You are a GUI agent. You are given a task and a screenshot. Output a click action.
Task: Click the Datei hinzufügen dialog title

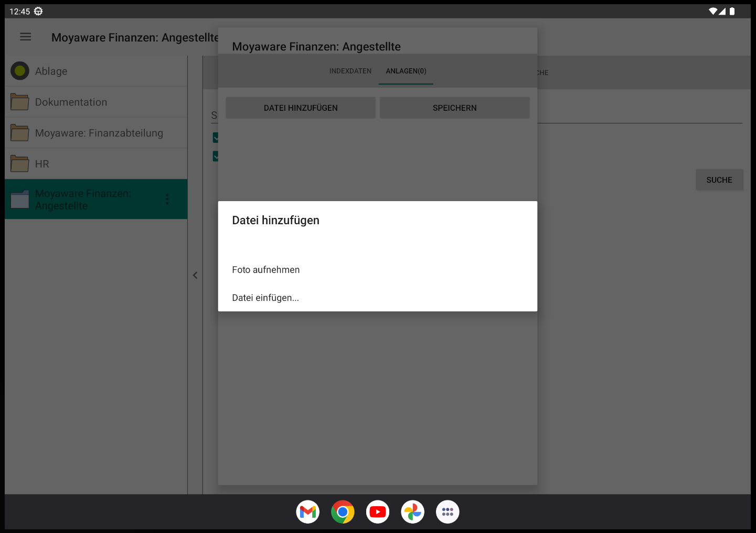[275, 220]
